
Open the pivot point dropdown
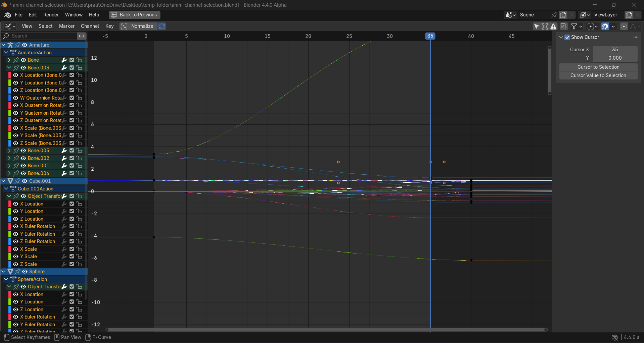(x=592, y=26)
